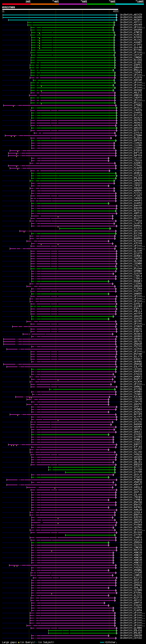Open hit UniRef100_A7EYK8

pos(131,243)
